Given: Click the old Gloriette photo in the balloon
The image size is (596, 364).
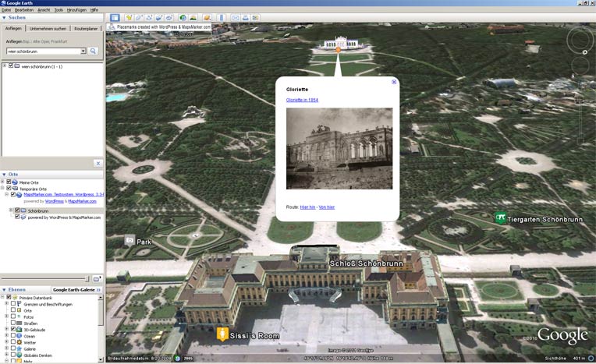Looking at the screenshot, I should (339, 149).
